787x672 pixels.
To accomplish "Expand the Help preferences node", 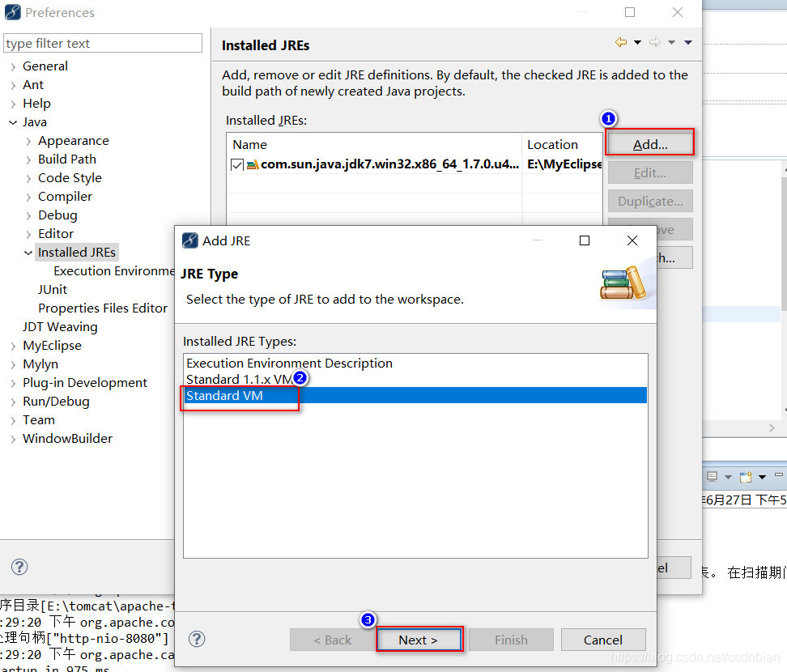I will 13,104.
